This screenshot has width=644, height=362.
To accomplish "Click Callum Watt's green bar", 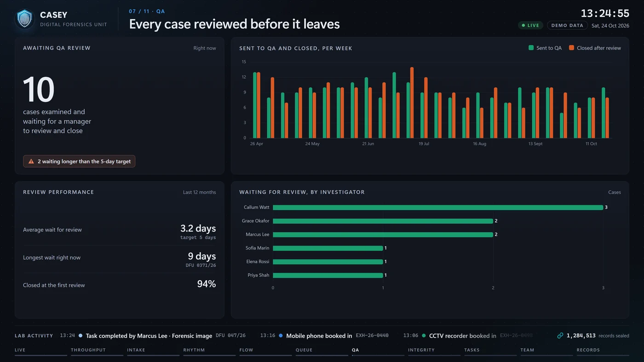I will point(438,208).
